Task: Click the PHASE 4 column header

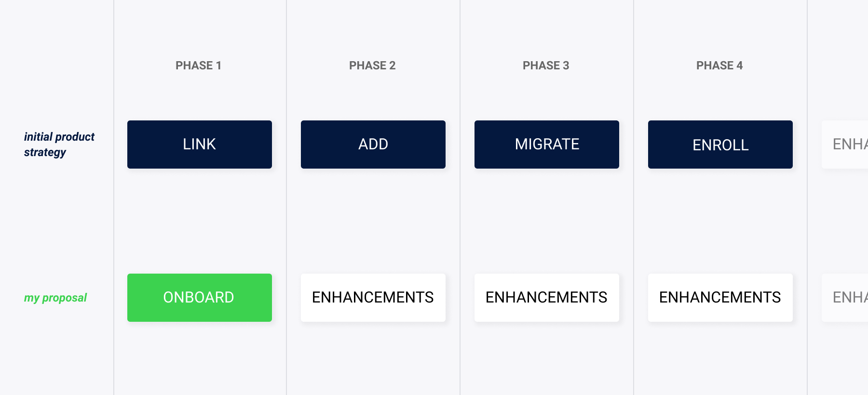Action: tap(719, 66)
